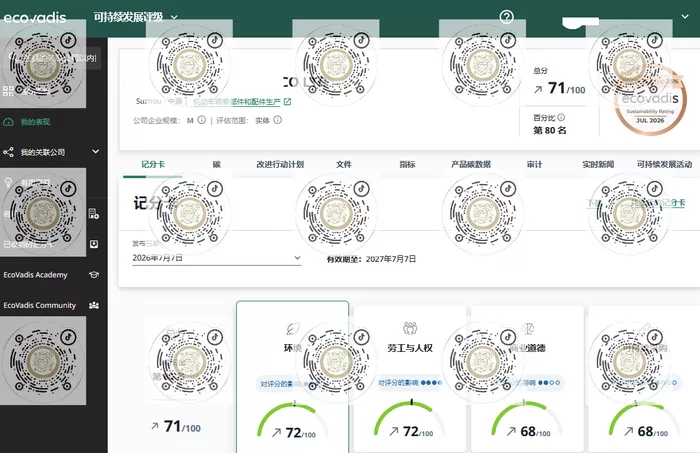Click info icon beside 百分比
The height and width of the screenshot is (453, 700).
click(x=561, y=117)
